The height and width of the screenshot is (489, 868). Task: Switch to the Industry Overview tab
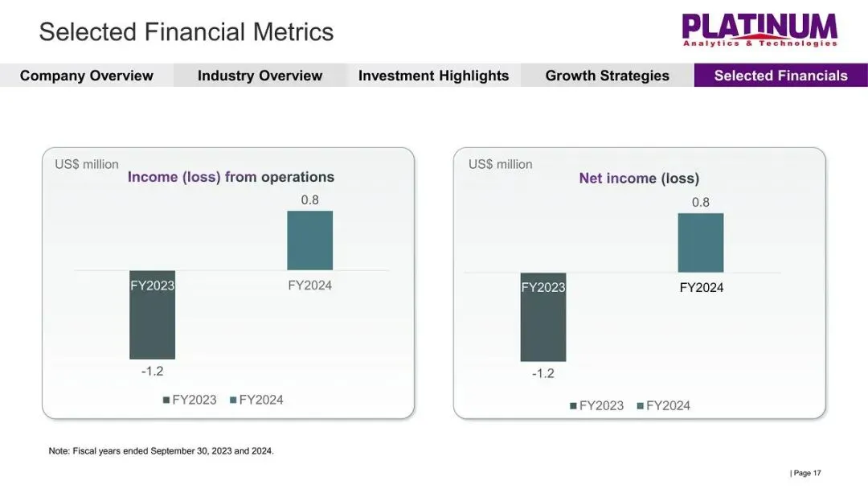pos(260,76)
